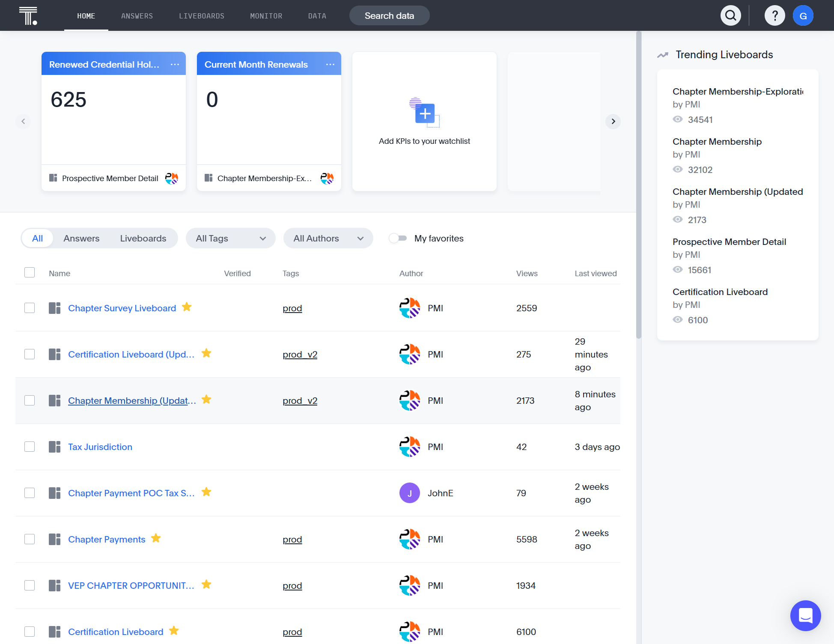Click the left carousel arrow for the watchlist

pos(23,121)
